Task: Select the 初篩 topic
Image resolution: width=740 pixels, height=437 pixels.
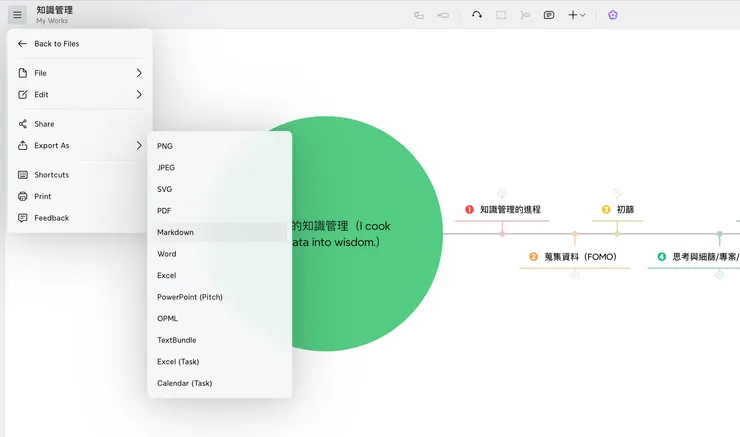Action: (x=617, y=210)
